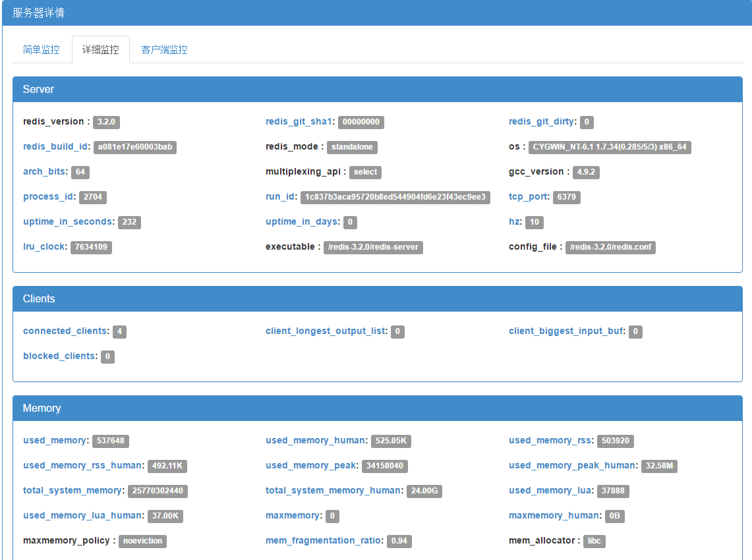This screenshot has height=560, width=752.
Task: Click the noeviction policy badge
Action: click(x=142, y=541)
